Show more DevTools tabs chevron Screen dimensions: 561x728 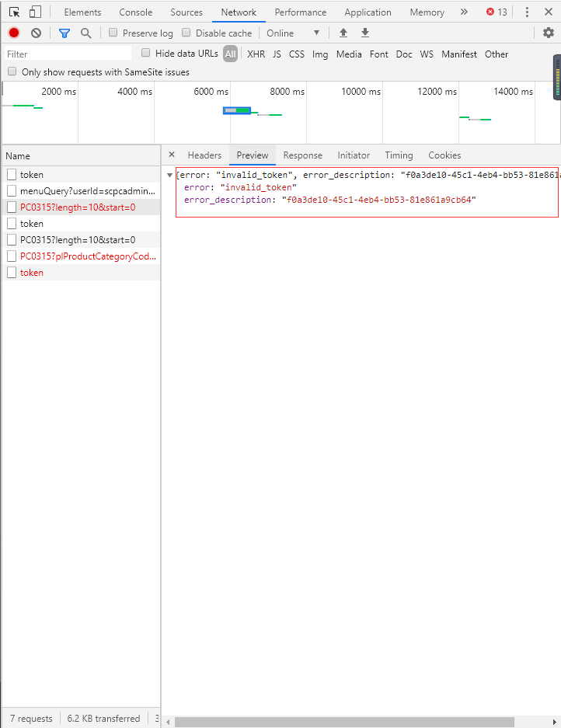pyautogui.click(x=464, y=12)
